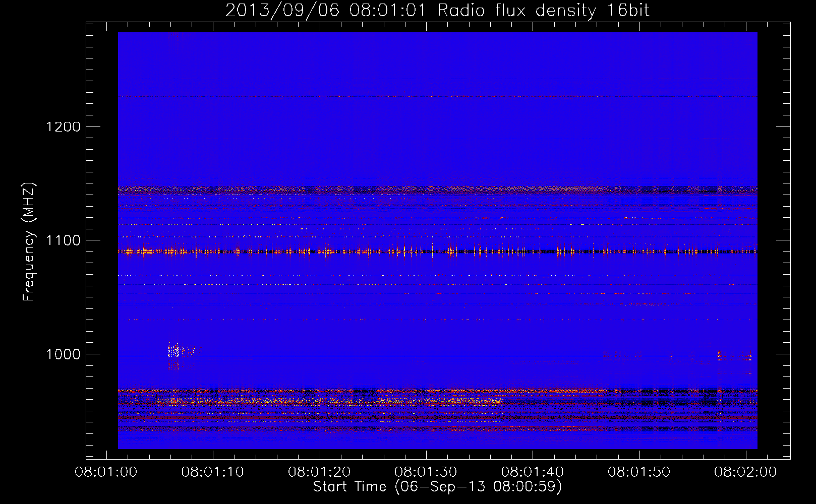The image size is (816, 504).
Task: Click the 1200 frequency tick label
Action: (64, 127)
